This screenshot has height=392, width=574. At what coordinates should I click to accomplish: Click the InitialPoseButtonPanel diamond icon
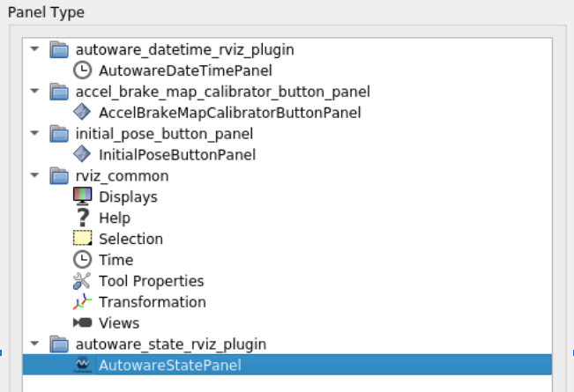(x=82, y=154)
